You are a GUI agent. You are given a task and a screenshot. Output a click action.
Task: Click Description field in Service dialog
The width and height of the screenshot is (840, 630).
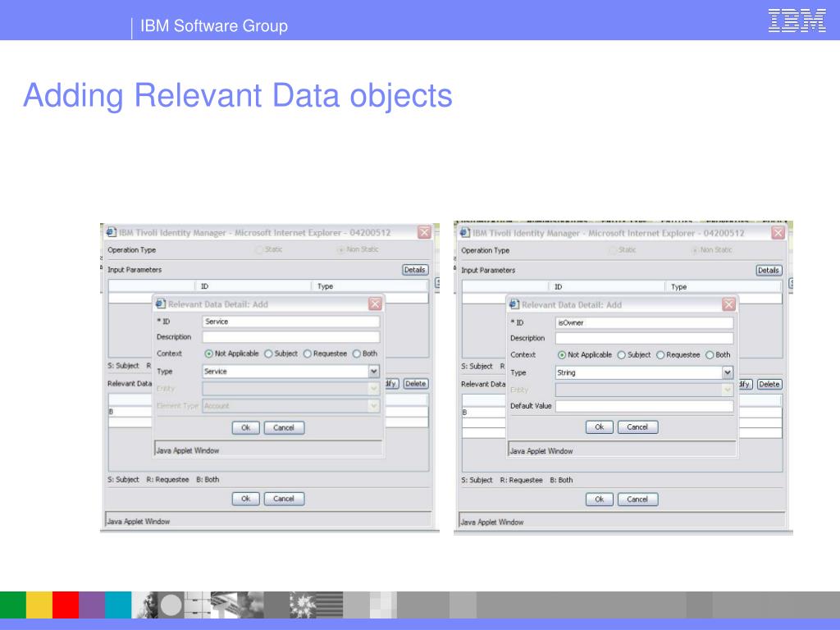click(x=291, y=337)
